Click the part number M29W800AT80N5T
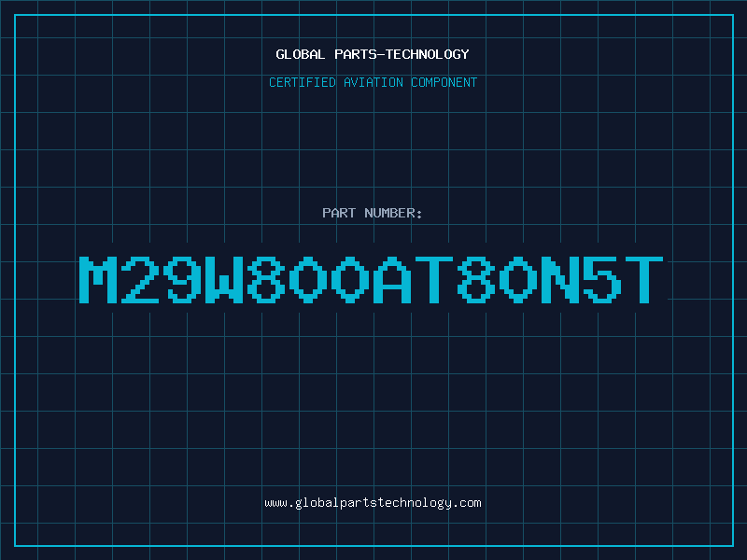This screenshot has height=560, width=747. 371,279
